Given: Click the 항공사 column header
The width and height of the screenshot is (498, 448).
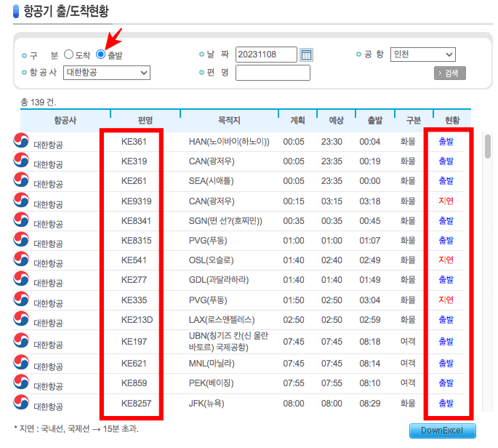Looking at the screenshot, I should pos(65,121).
